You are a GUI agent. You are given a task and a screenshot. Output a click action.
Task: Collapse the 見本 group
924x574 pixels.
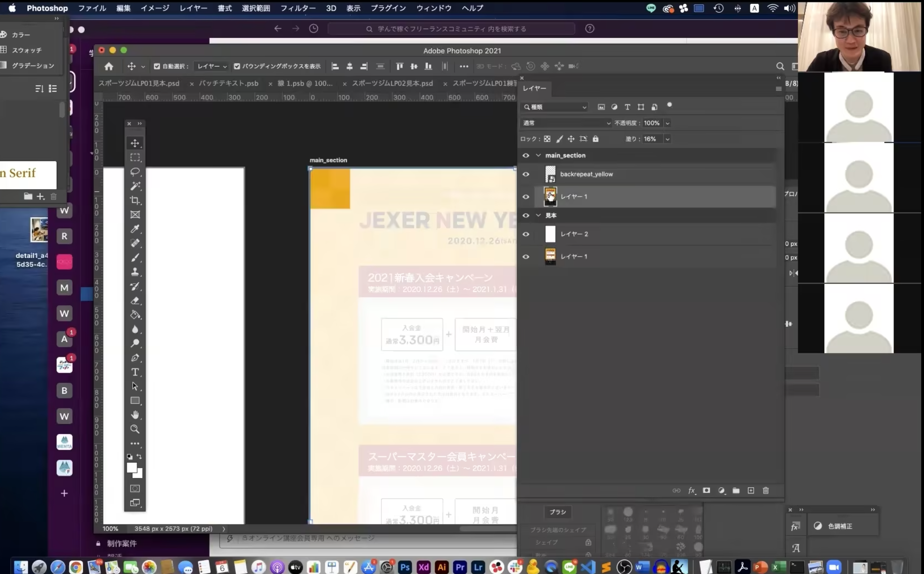(x=538, y=215)
